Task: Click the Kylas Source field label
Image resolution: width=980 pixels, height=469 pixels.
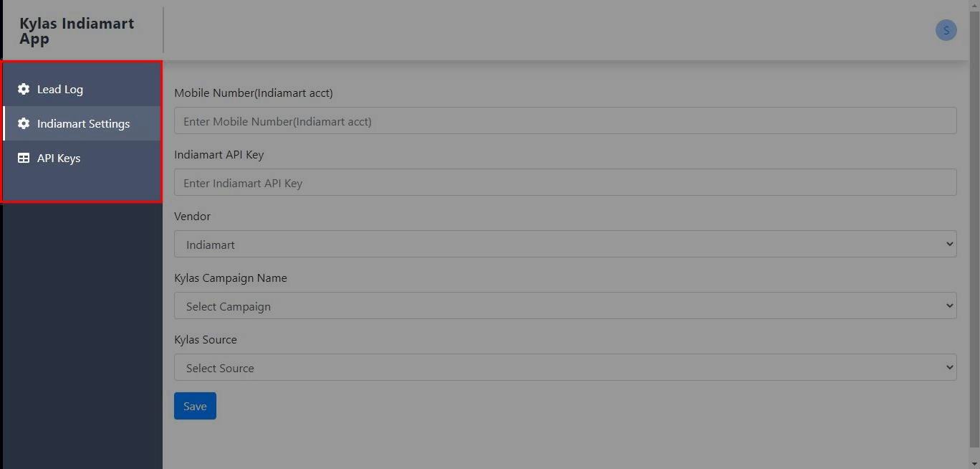Action: (x=206, y=339)
